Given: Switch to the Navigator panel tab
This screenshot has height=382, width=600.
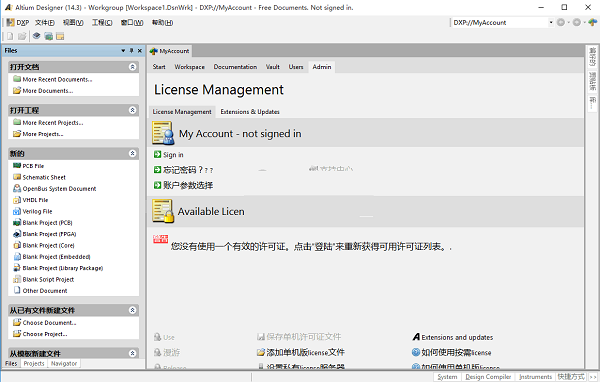Looking at the screenshot, I should click(x=64, y=364).
